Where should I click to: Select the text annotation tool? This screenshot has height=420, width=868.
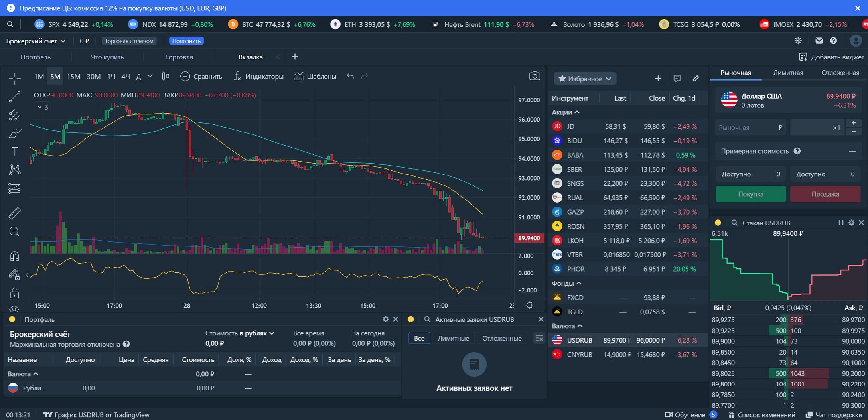click(14, 152)
